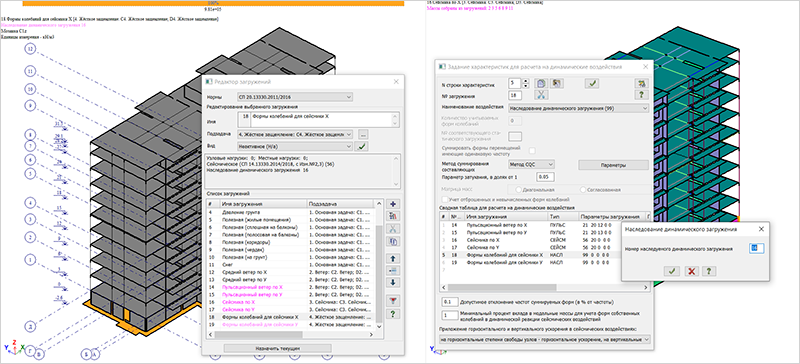800x364 pixels.
Task: Select the Диагональная mass matrix radio button
Action: point(519,189)
